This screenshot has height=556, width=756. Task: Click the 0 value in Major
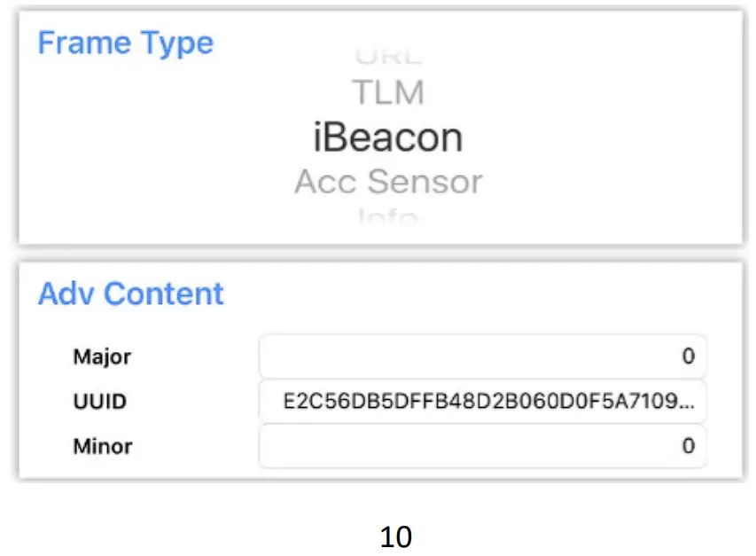(x=688, y=356)
